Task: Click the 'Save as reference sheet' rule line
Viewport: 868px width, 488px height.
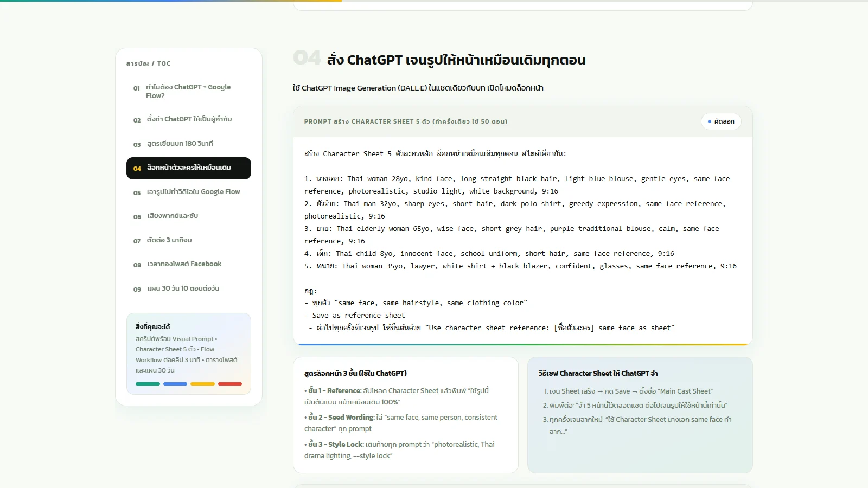Action: coord(355,315)
